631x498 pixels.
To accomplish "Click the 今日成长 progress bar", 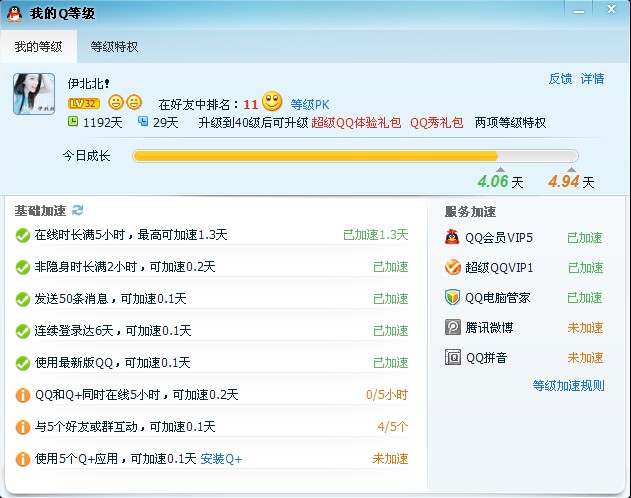I will click(355, 156).
